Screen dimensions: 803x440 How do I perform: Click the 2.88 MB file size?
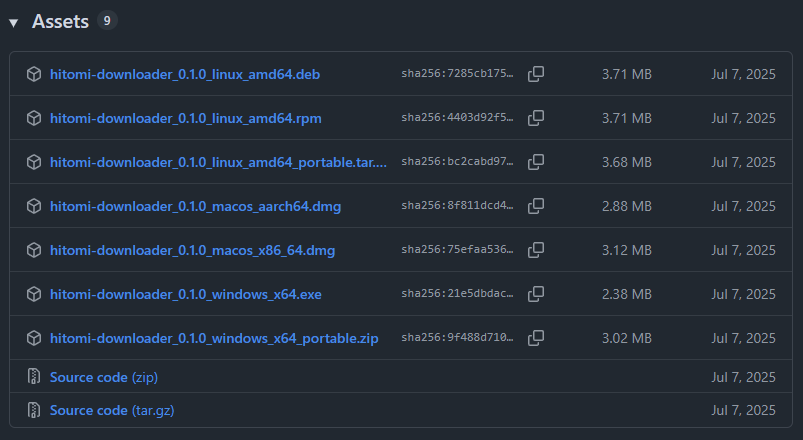pos(627,206)
